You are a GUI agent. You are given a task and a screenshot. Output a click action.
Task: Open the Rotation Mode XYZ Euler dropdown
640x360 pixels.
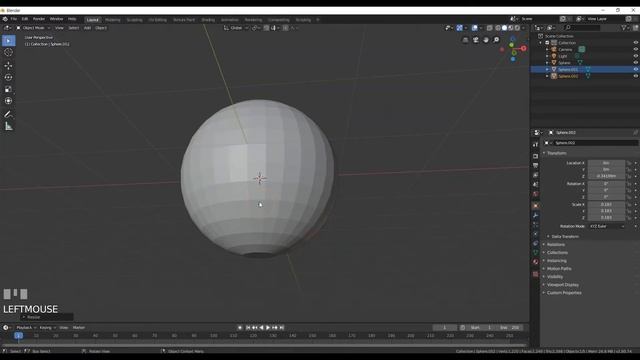click(x=607, y=226)
